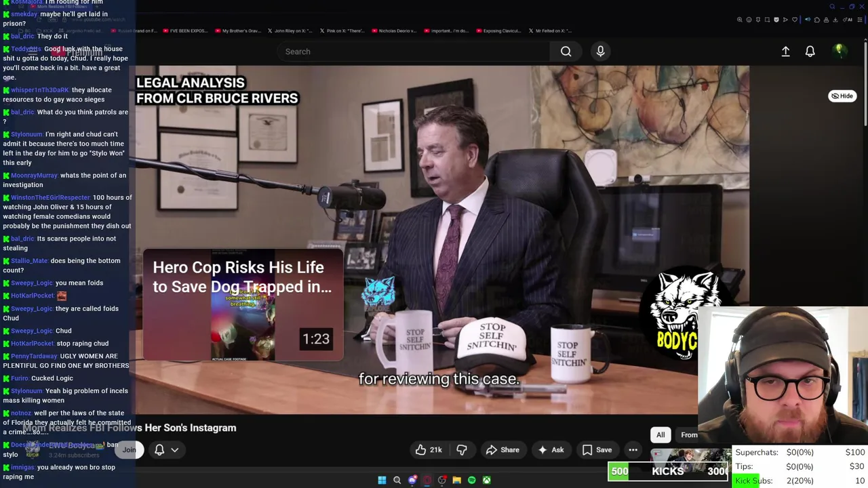
Task: Click the 'Superchats:' goal label
Action: (757, 452)
